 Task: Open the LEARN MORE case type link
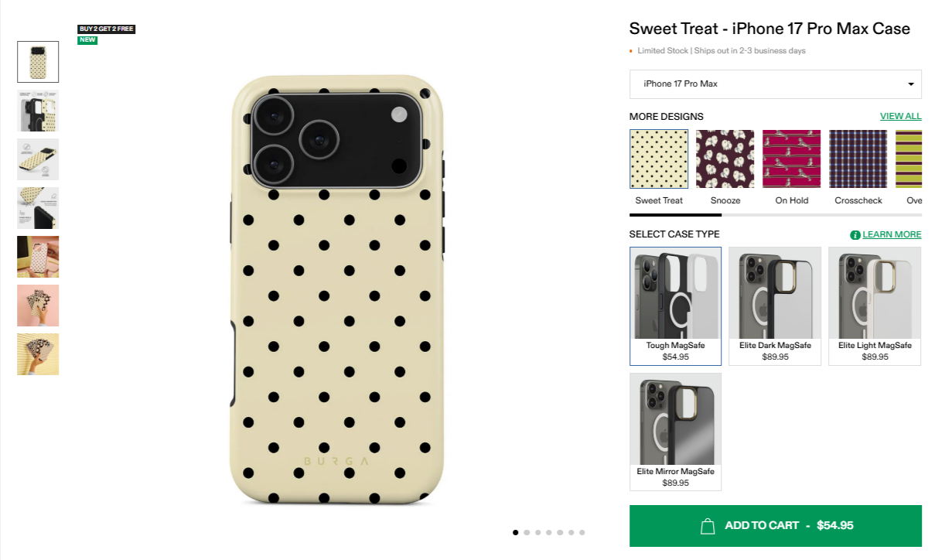(891, 234)
